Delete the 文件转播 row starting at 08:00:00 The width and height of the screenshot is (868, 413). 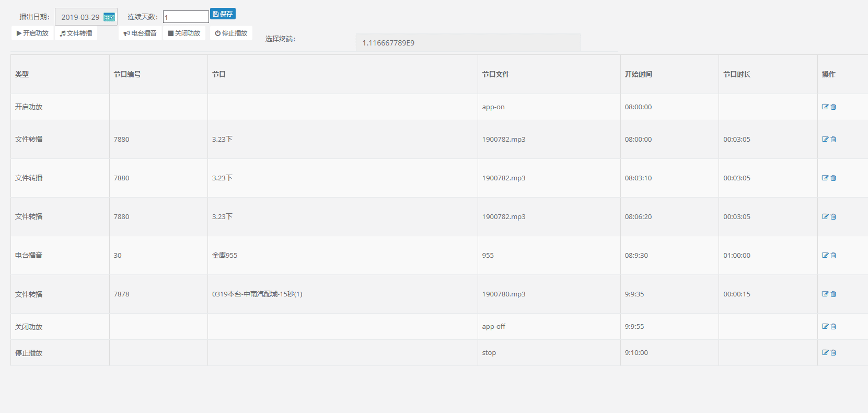834,139
